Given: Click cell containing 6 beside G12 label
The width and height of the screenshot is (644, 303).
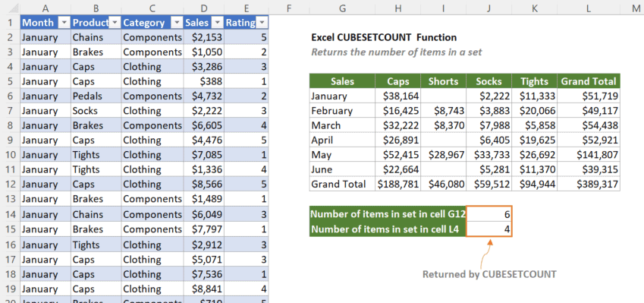Looking at the screenshot, I should [488, 214].
